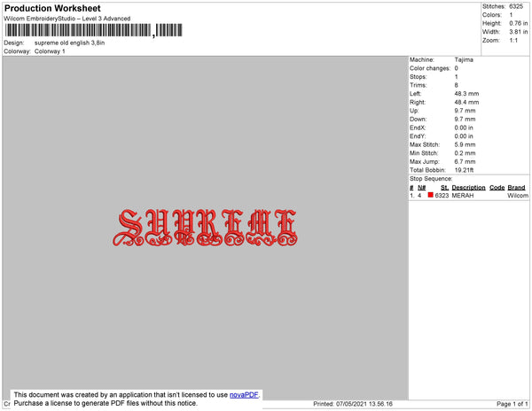Click the 'Stops: 1' entry
532x411 pixels.
click(x=434, y=76)
